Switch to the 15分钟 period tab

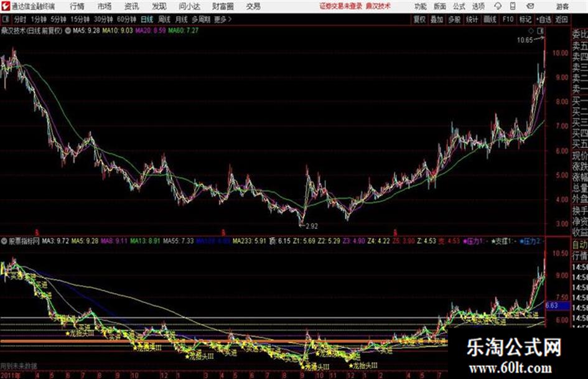pos(80,19)
